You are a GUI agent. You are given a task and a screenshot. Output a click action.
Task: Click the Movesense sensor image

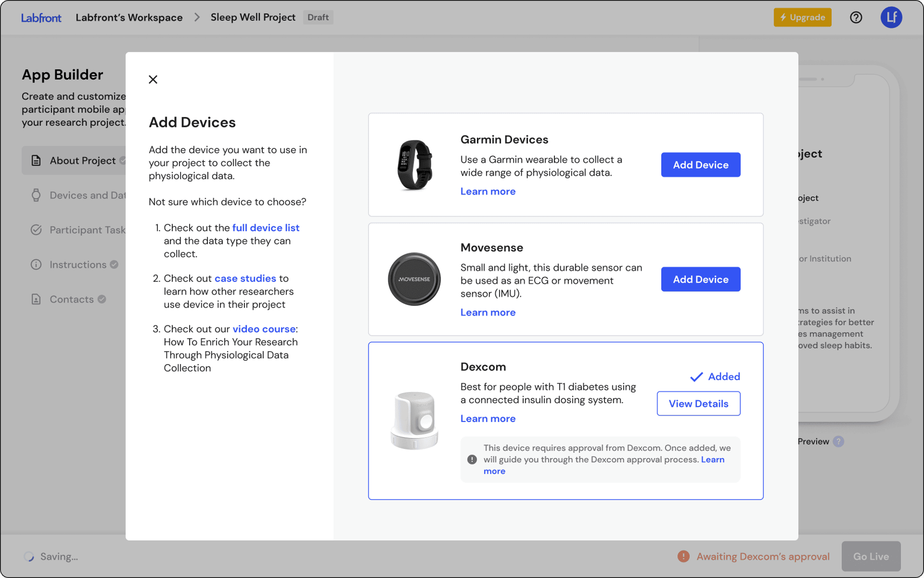pyautogui.click(x=414, y=279)
